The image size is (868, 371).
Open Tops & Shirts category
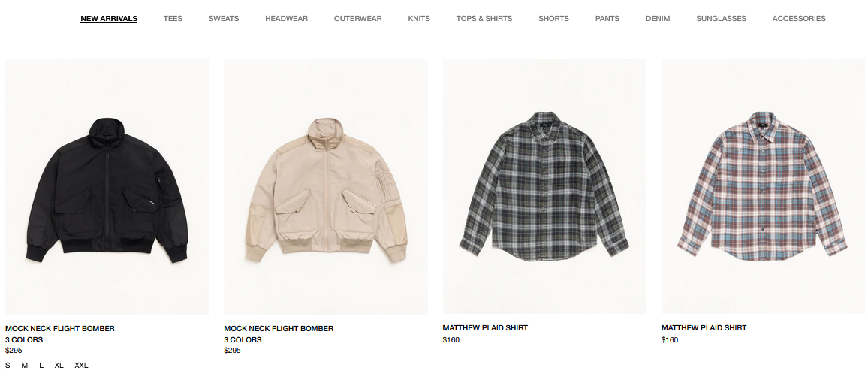click(x=484, y=18)
